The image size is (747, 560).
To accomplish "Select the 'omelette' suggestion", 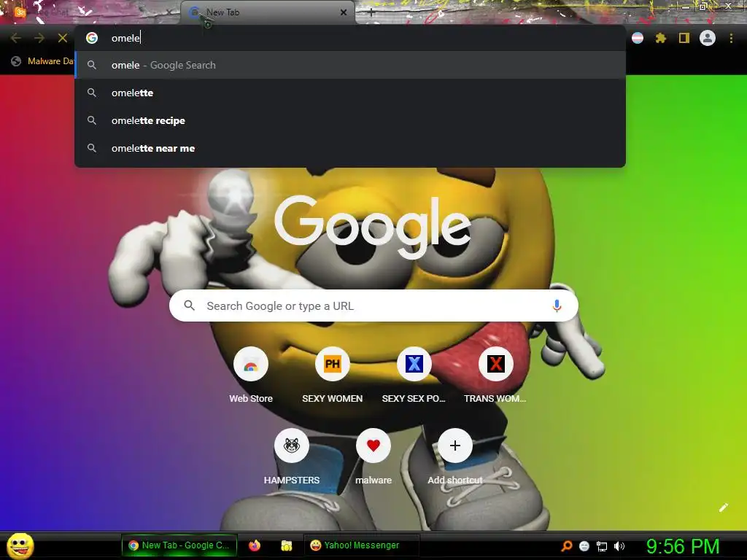I will pyautogui.click(x=350, y=93).
